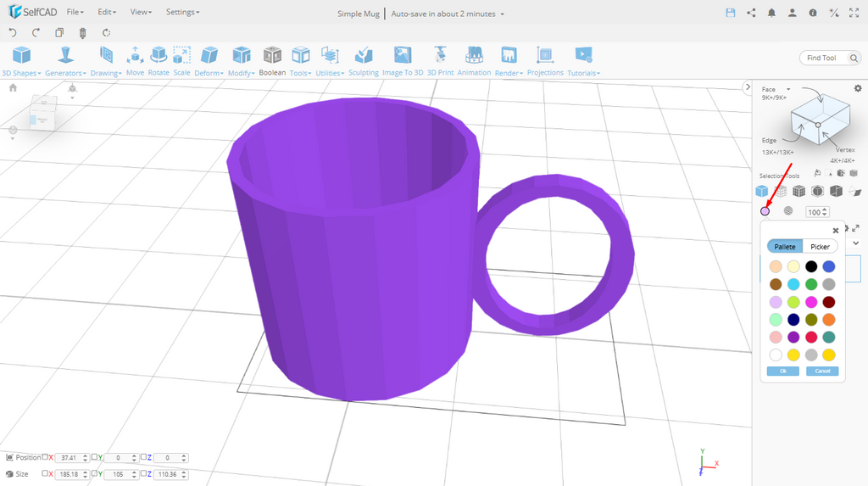Undo the last action
The image size is (868, 486).
click(13, 33)
